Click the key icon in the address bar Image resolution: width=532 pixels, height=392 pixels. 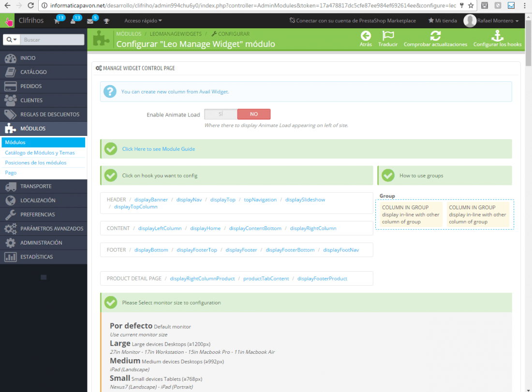(462, 5)
